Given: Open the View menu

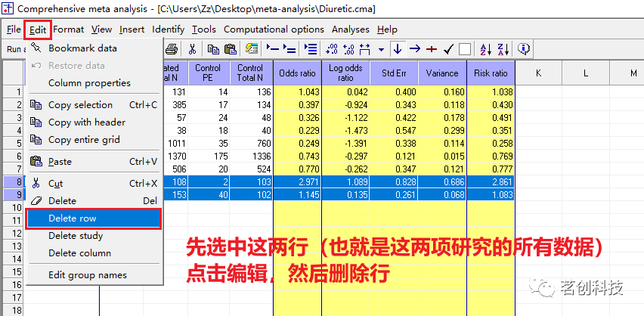Looking at the screenshot, I should (101, 29).
